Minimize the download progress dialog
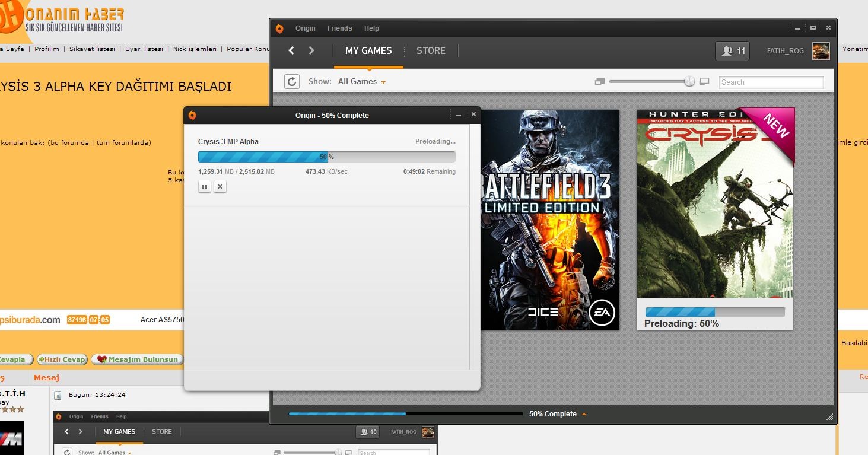 (x=458, y=115)
